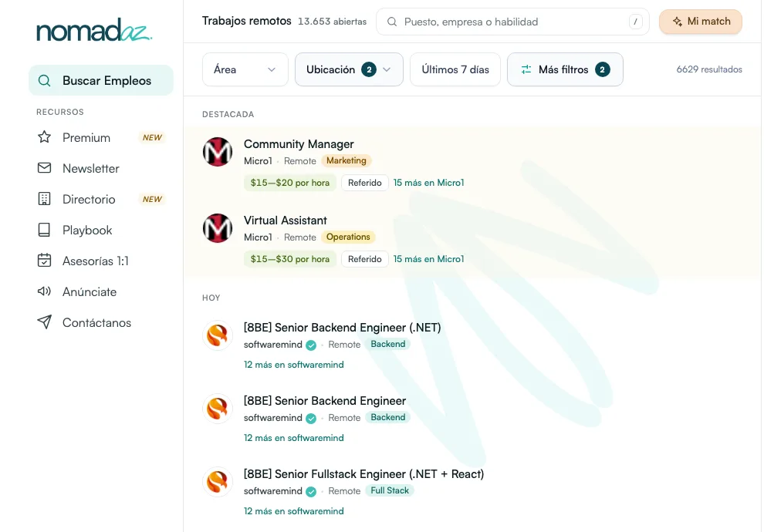This screenshot has height=532, width=764.
Task: Click verified badge on Senior Backend Engineer (.NET) row
Action: (311, 345)
